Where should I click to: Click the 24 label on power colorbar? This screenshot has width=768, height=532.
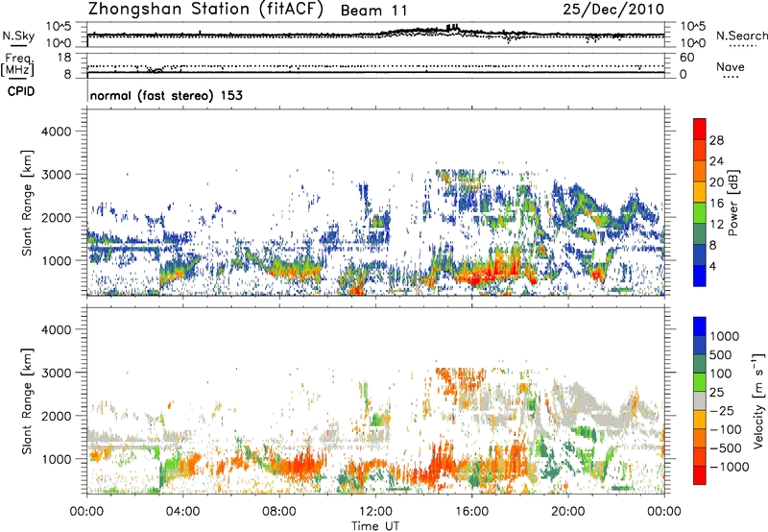pos(716,161)
